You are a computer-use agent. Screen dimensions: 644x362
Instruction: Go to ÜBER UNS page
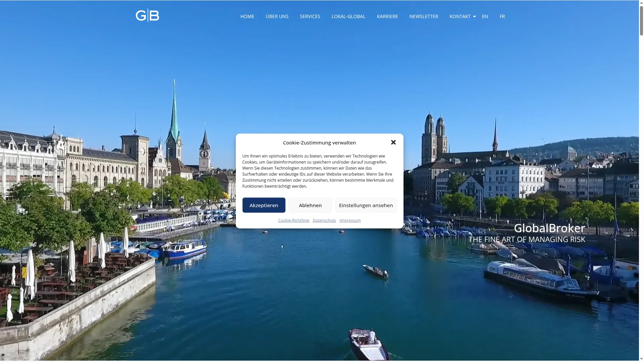(x=277, y=16)
